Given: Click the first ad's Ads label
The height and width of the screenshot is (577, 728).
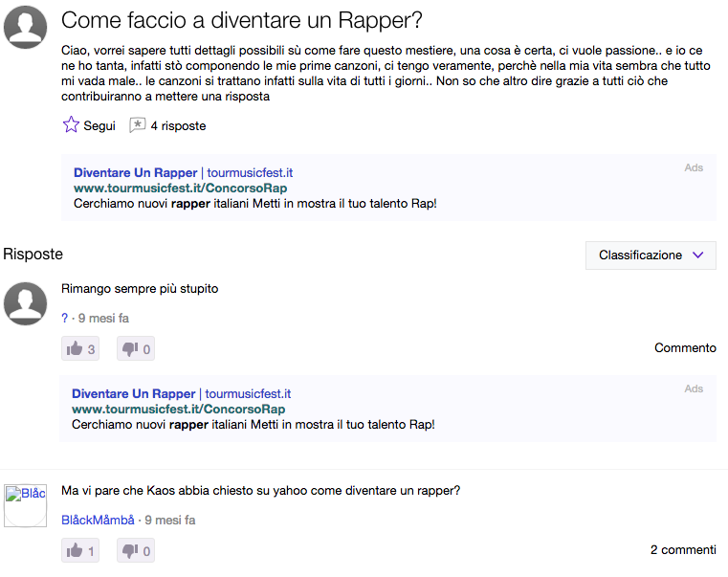Looking at the screenshot, I should pyautogui.click(x=694, y=167).
